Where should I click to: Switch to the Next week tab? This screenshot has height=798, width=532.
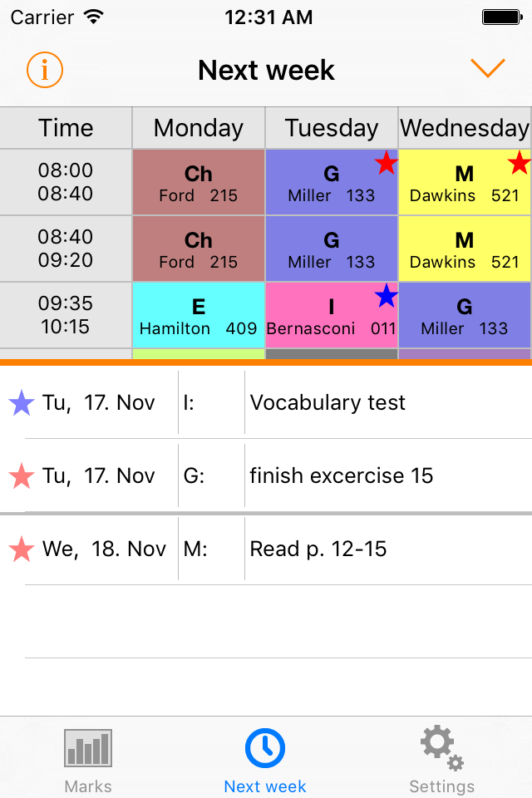pos(265,761)
